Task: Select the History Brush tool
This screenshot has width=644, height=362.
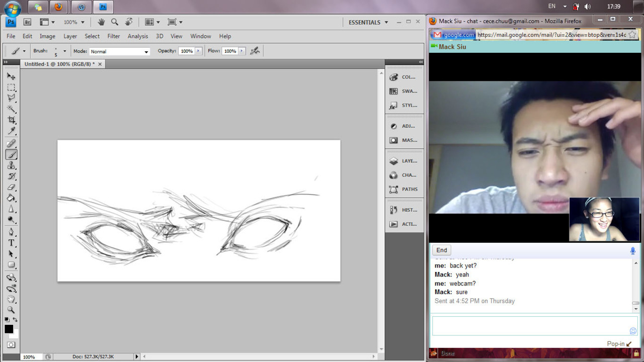Action: tap(11, 176)
